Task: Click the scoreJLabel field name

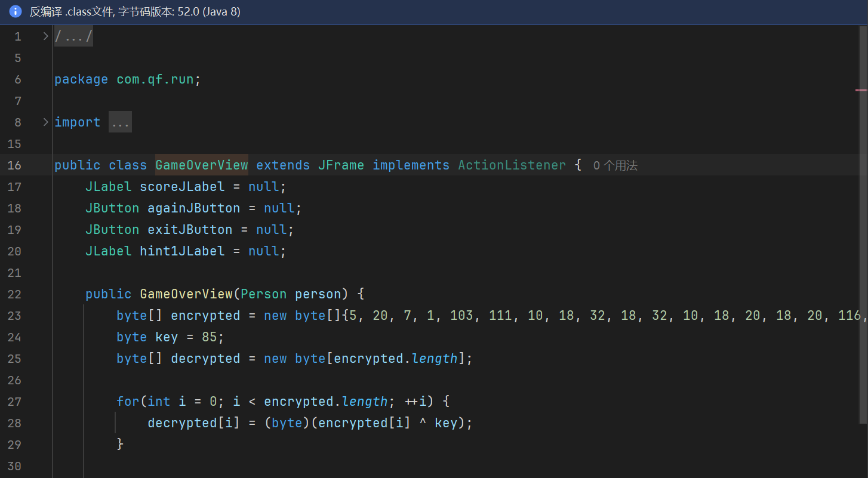Action: point(182,187)
